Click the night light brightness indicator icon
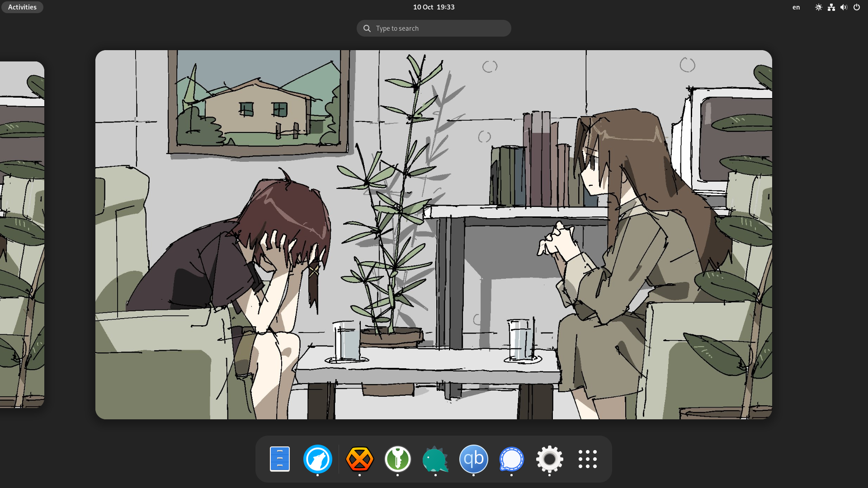This screenshot has width=868, height=488. pyautogui.click(x=818, y=7)
